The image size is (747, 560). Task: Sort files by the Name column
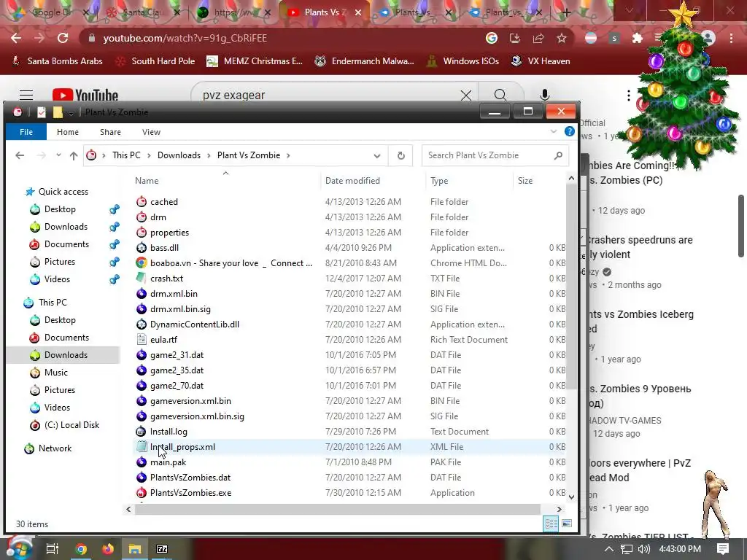[x=147, y=181]
